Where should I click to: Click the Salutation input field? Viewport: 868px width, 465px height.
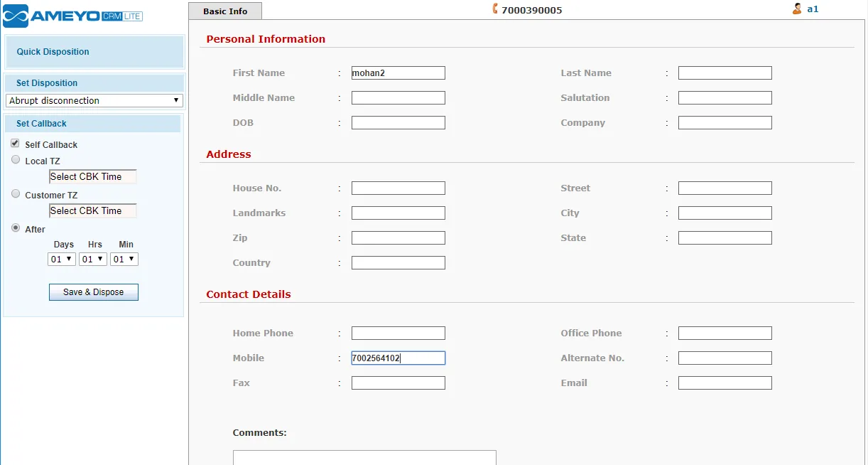coord(725,98)
